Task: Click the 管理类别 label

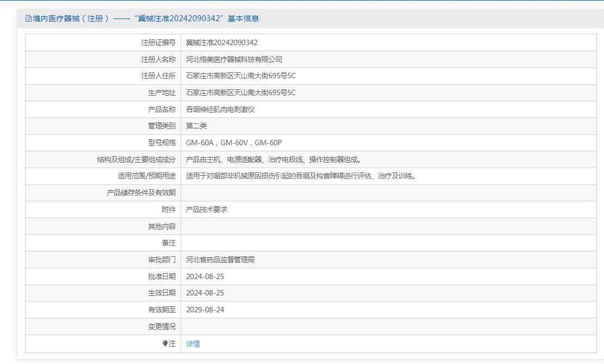Action: (162, 126)
